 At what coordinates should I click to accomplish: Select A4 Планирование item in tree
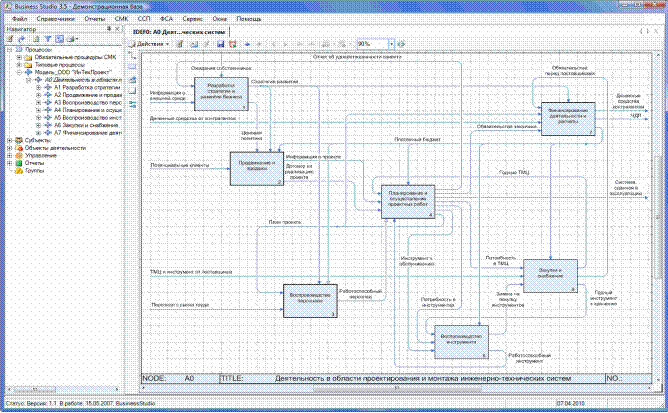click(x=87, y=109)
